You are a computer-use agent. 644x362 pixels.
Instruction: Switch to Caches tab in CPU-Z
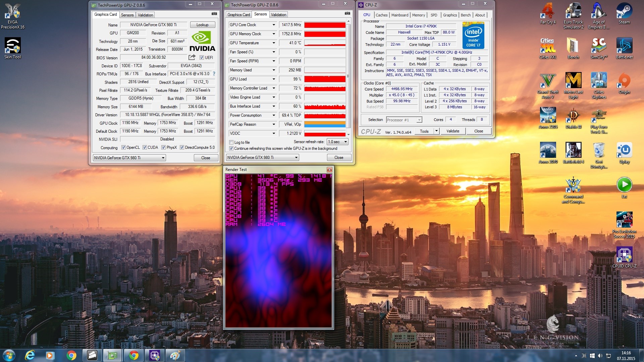pyautogui.click(x=381, y=15)
